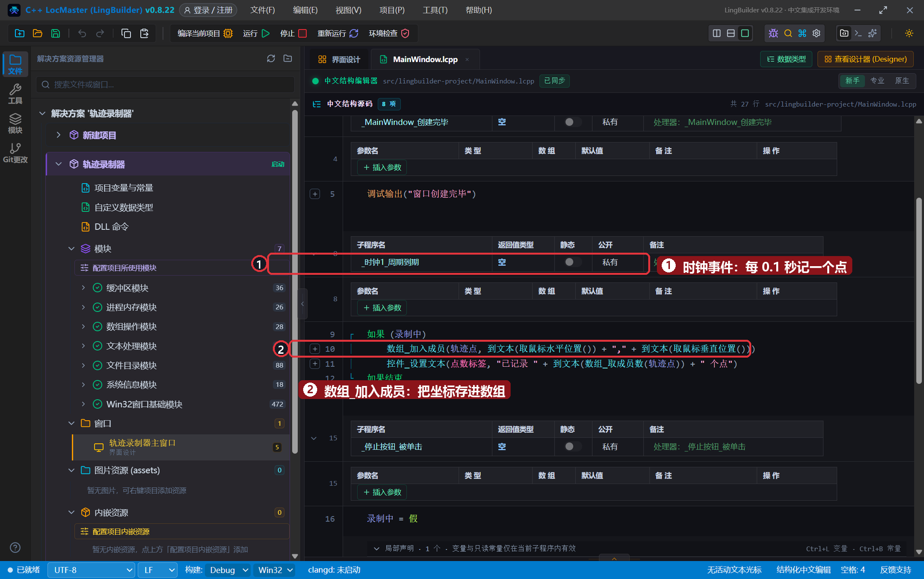
Task: Open the Git更改 sidebar panel
Action: click(15, 153)
